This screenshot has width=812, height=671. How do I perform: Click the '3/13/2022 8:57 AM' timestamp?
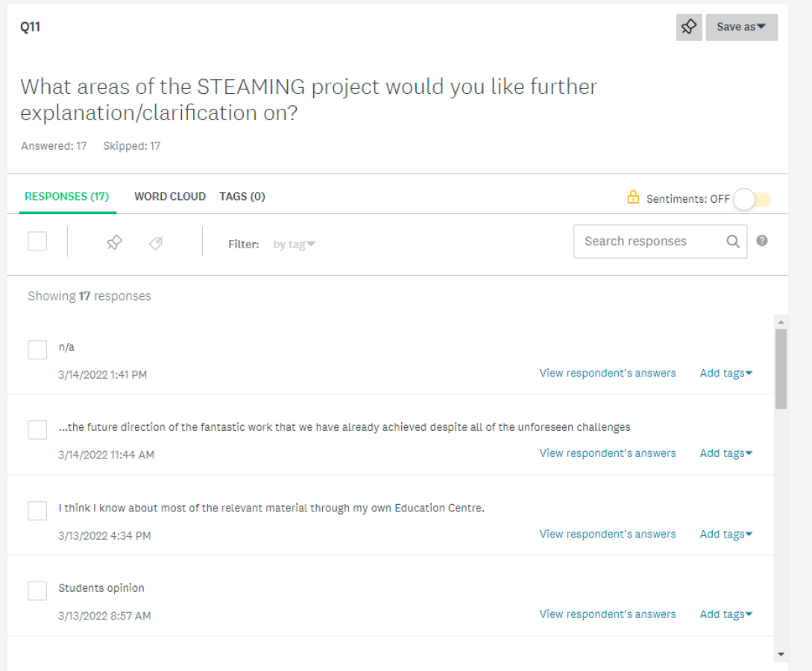[x=104, y=616]
